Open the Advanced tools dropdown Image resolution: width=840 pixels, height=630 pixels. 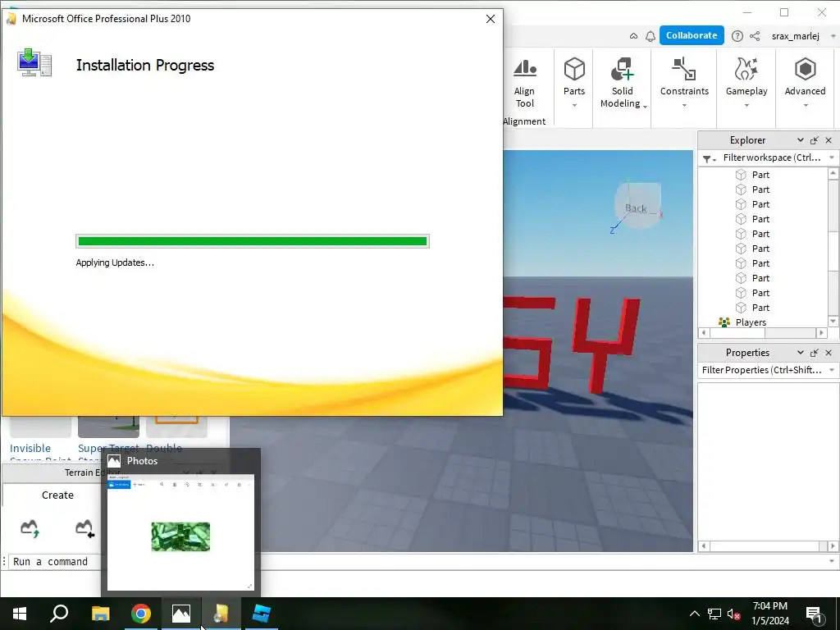point(805,83)
